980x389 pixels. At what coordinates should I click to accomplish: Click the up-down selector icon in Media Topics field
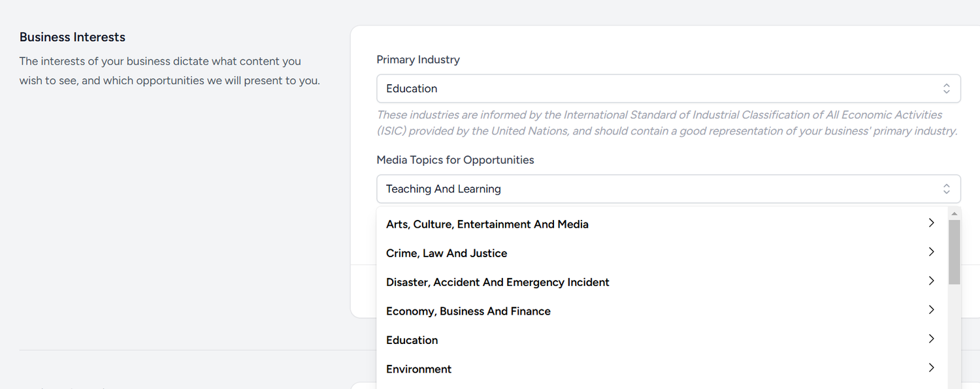946,189
